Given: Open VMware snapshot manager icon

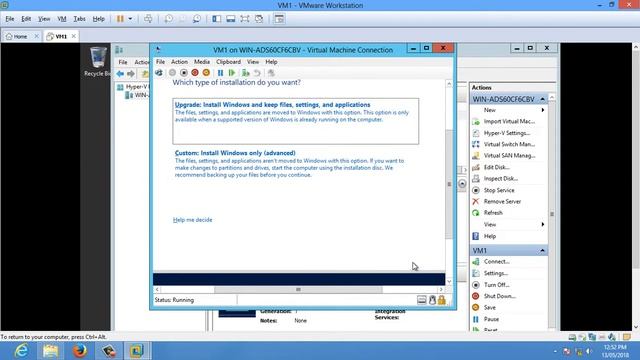Looking at the screenshot, I should (197, 19).
